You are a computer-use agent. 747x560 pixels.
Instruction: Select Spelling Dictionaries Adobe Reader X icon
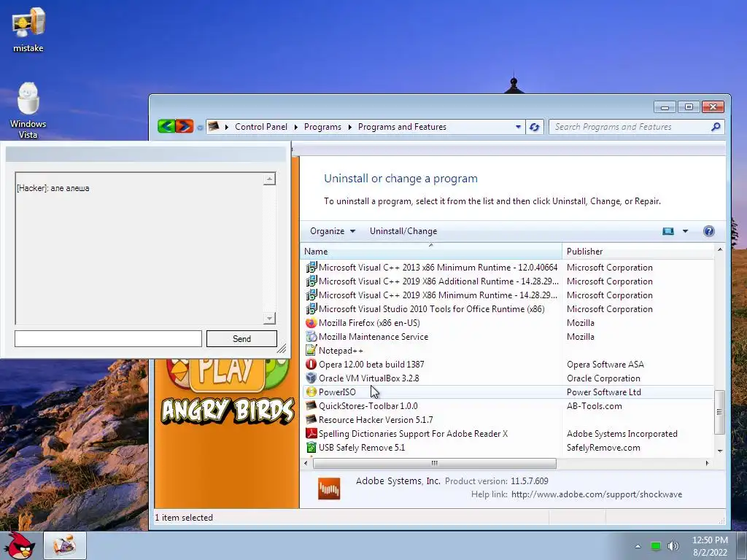pos(311,433)
